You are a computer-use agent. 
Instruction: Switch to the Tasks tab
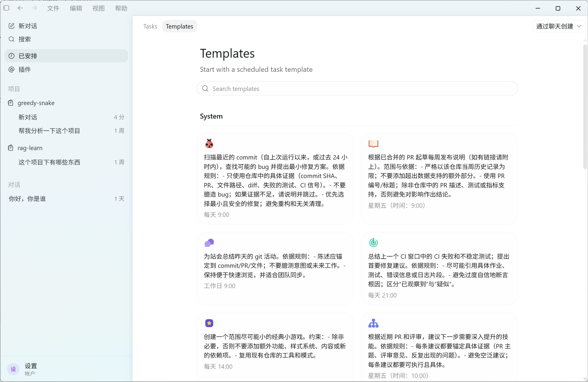[x=150, y=26]
